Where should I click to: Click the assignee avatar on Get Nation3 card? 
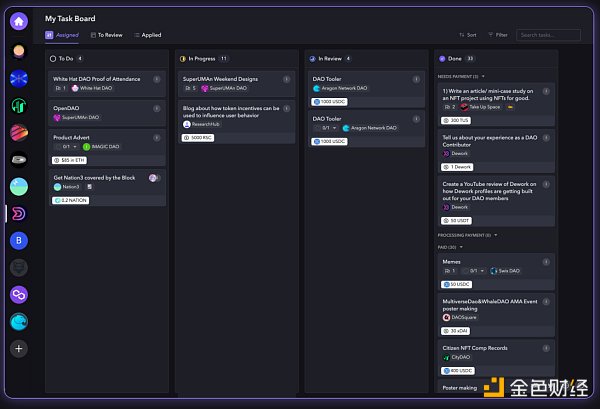[153, 177]
